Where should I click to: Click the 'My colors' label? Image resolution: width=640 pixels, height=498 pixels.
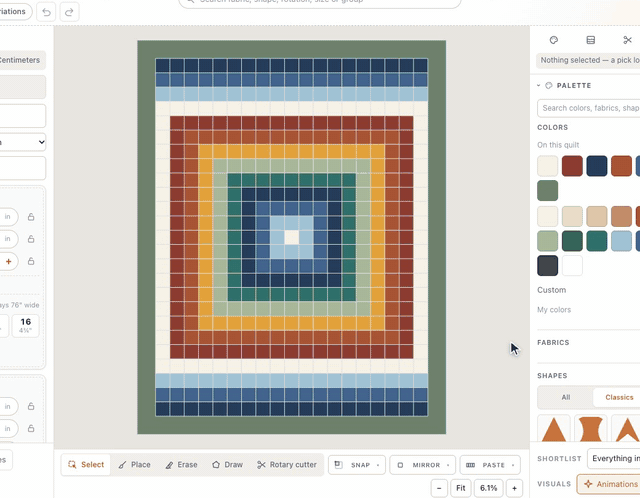[554, 310]
